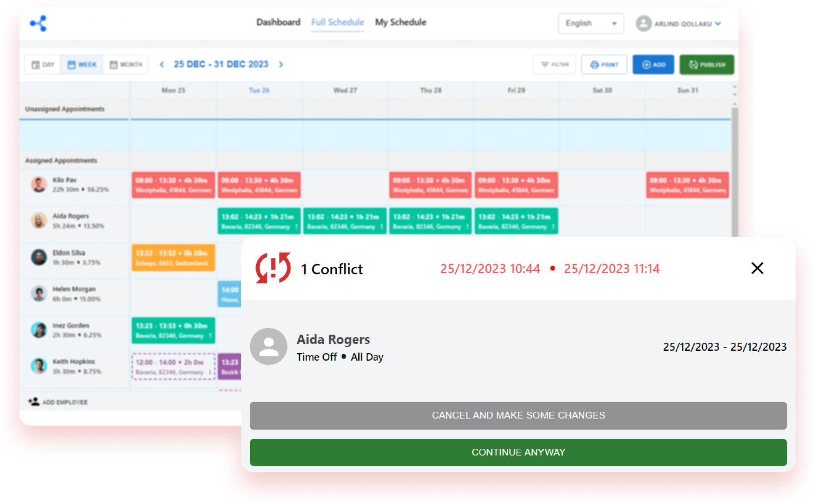The image size is (815, 504).
Task: Go to next week arrow
Action: tap(281, 64)
